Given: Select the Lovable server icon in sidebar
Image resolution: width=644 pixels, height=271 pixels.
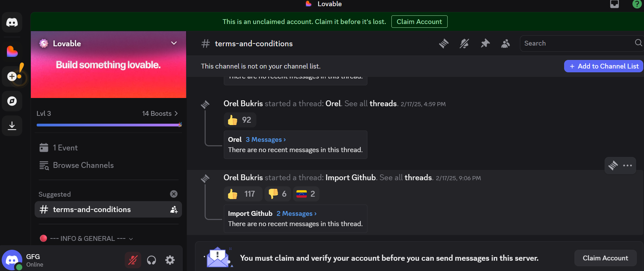Looking at the screenshot, I should tap(12, 51).
